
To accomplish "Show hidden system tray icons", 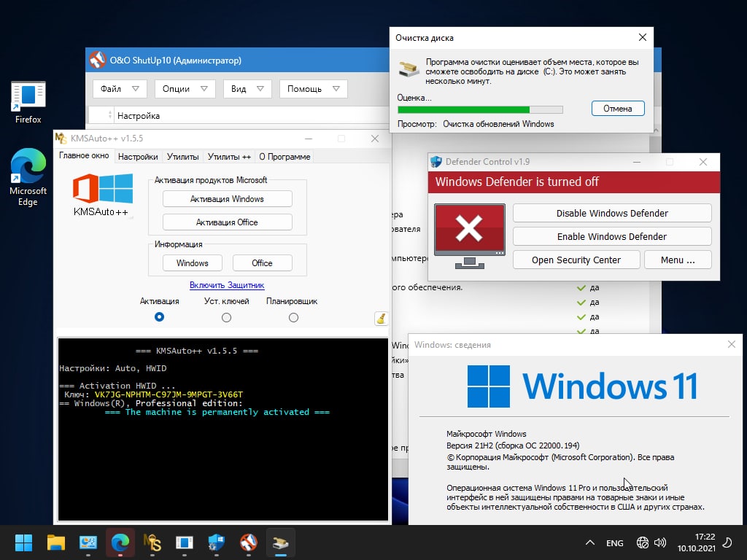I will pyautogui.click(x=589, y=542).
